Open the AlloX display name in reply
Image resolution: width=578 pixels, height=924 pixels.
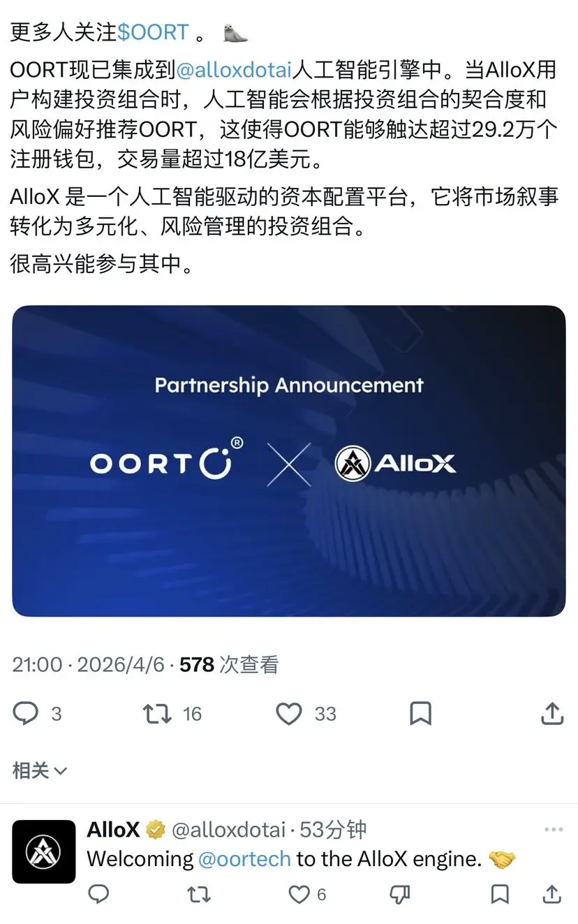(113, 830)
